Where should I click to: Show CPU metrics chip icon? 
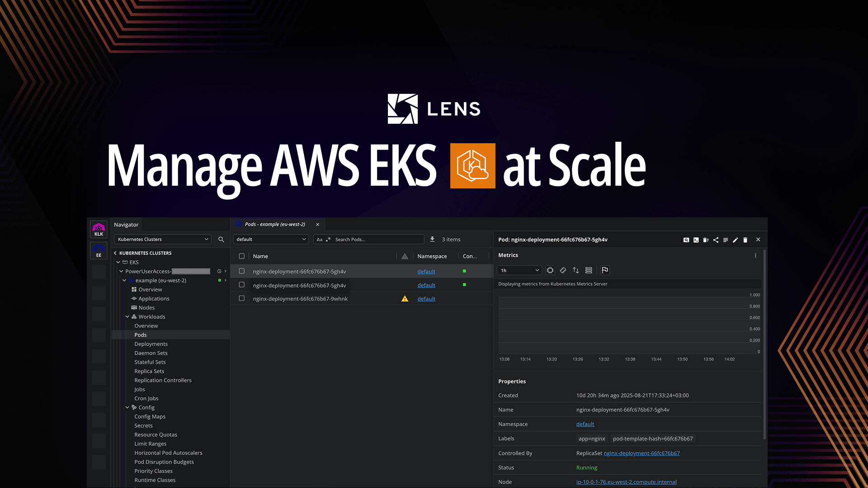550,270
